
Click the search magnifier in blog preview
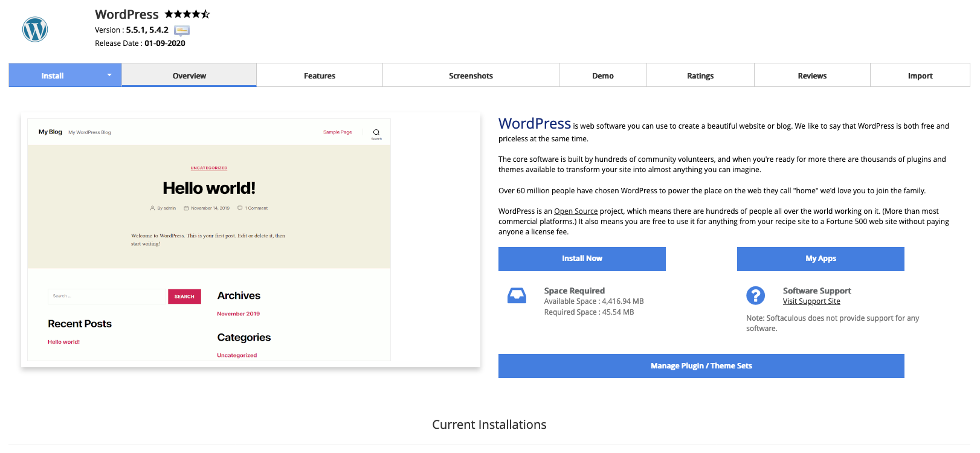pyautogui.click(x=376, y=132)
